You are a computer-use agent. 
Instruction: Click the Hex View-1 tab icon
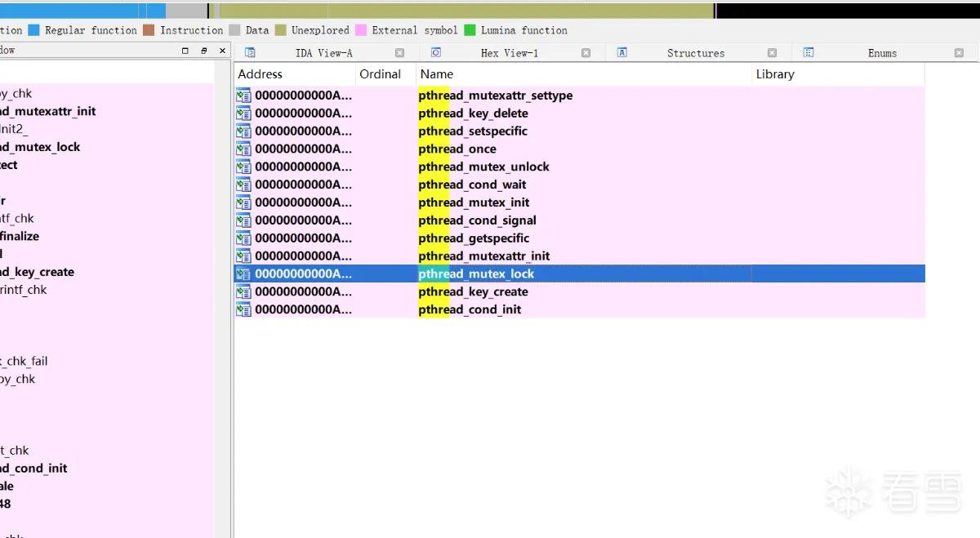pyautogui.click(x=436, y=52)
